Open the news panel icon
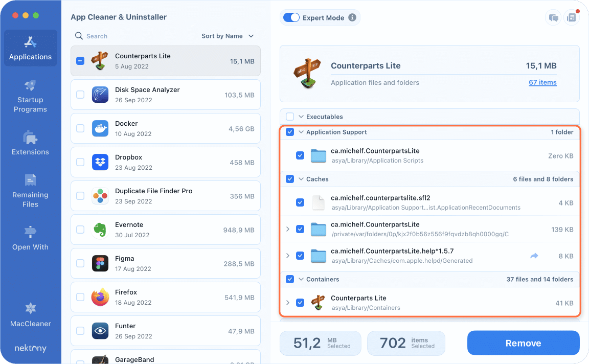The width and height of the screenshot is (589, 364). (571, 18)
